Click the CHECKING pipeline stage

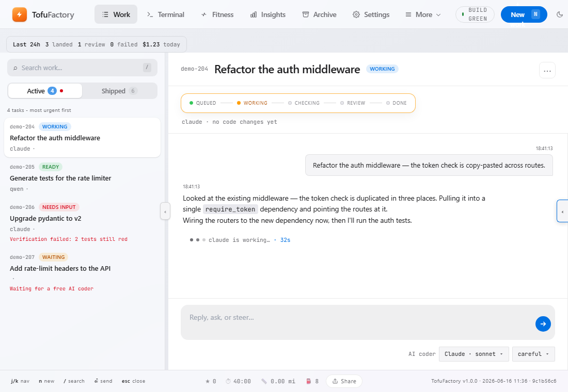coord(304,103)
